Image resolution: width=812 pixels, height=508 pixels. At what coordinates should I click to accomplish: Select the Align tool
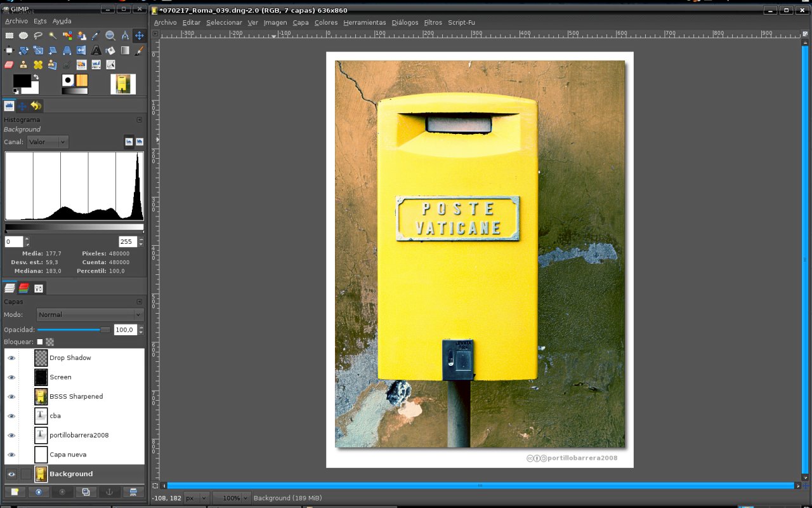click(x=9, y=50)
